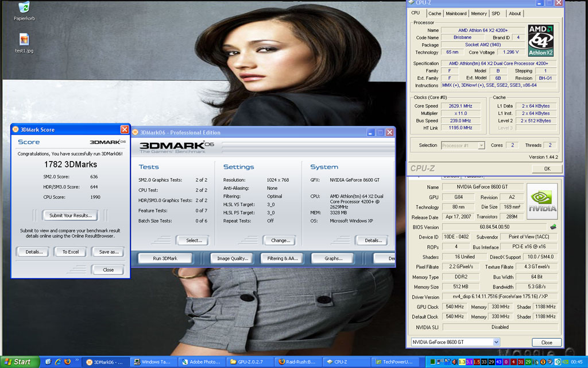Open the Mainboard tab in CPU-Z
588x368 pixels.
coord(456,14)
